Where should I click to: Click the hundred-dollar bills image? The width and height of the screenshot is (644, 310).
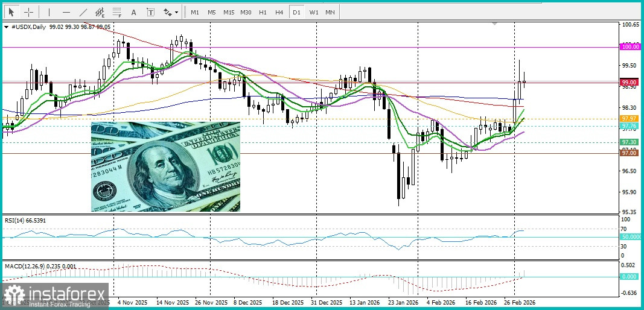coord(165,166)
